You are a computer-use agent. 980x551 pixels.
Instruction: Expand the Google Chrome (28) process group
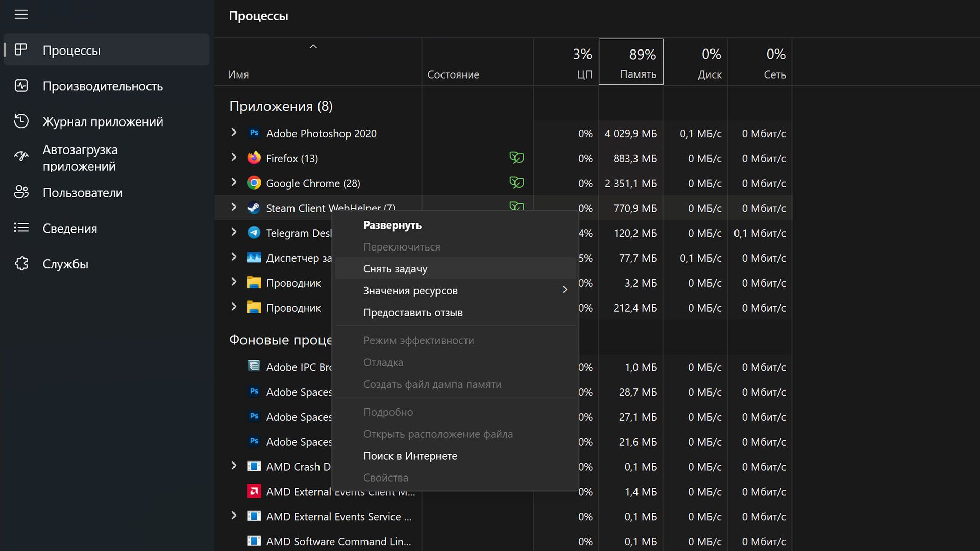234,182
